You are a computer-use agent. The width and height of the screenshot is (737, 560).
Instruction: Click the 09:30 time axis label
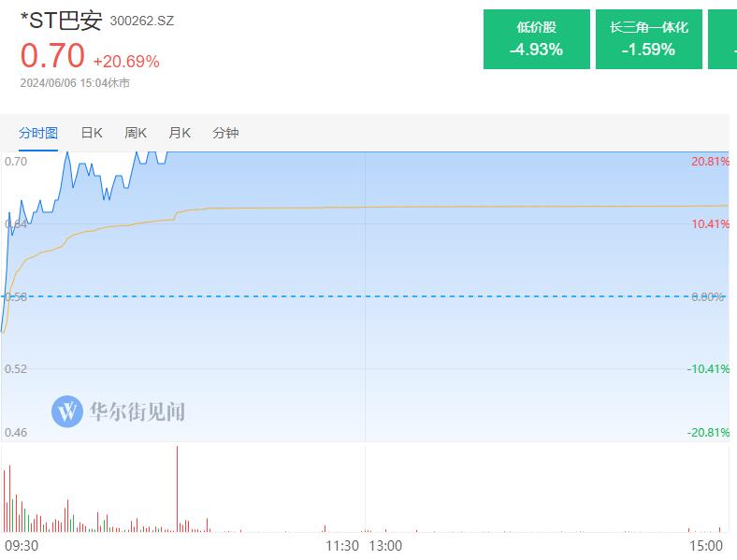(22, 546)
